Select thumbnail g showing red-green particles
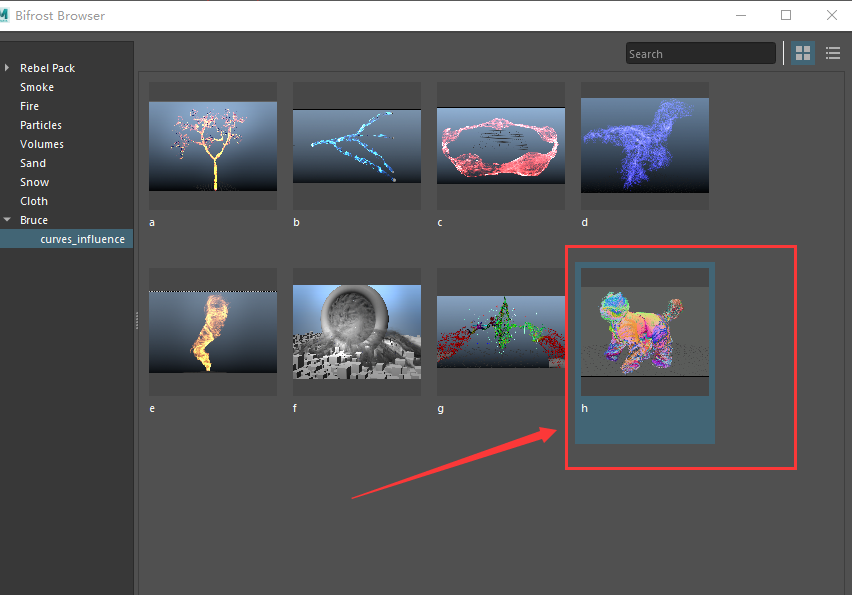The image size is (852, 595). (x=500, y=329)
